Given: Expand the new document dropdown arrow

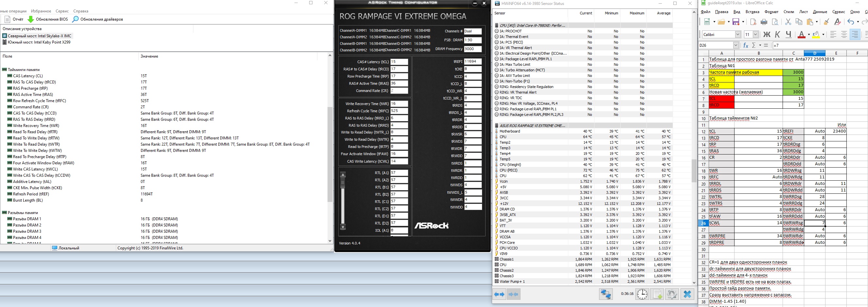Looking at the screenshot, I should (x=714, y=22).
